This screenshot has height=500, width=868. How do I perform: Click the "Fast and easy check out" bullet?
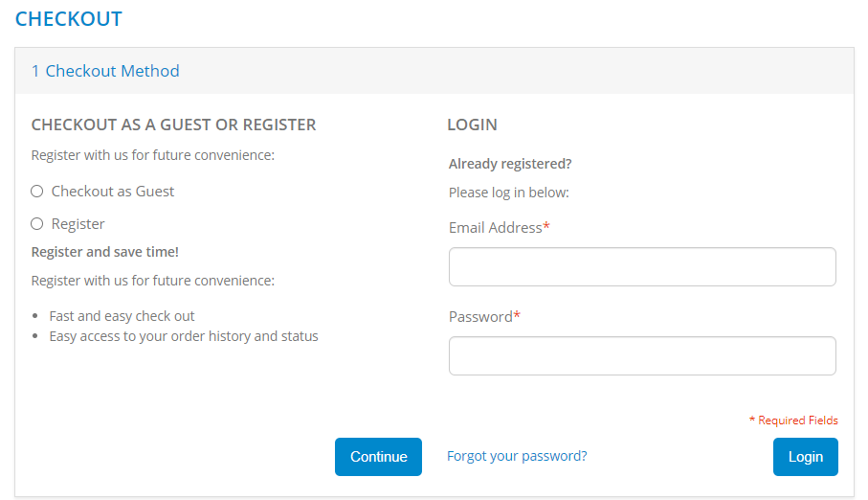click(x=122, y=316)
